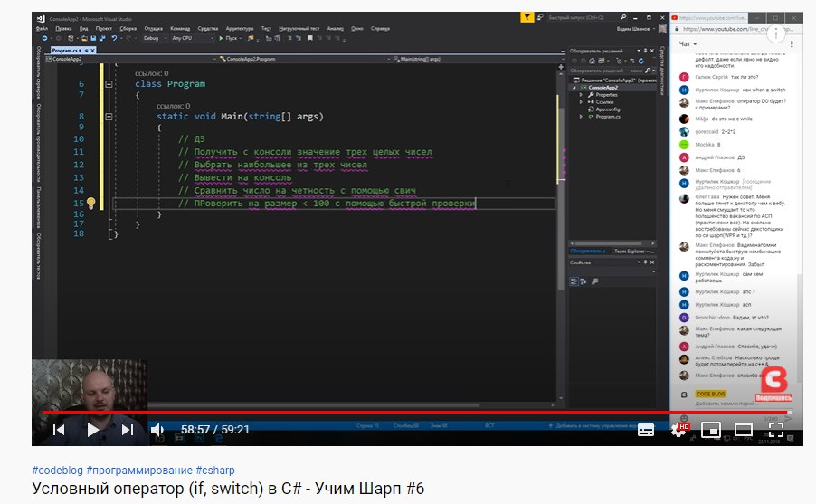The height and width of the screenshot is (504, 816).
Task: Click the Обозреватель серверов side tab
Action: [x=39, y=71]
